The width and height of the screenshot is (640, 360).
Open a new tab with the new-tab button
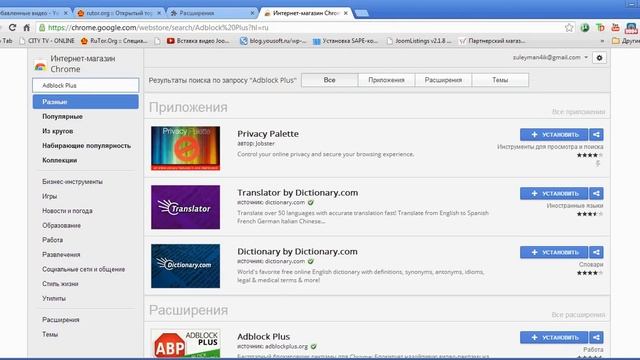[x=361, y=13]
